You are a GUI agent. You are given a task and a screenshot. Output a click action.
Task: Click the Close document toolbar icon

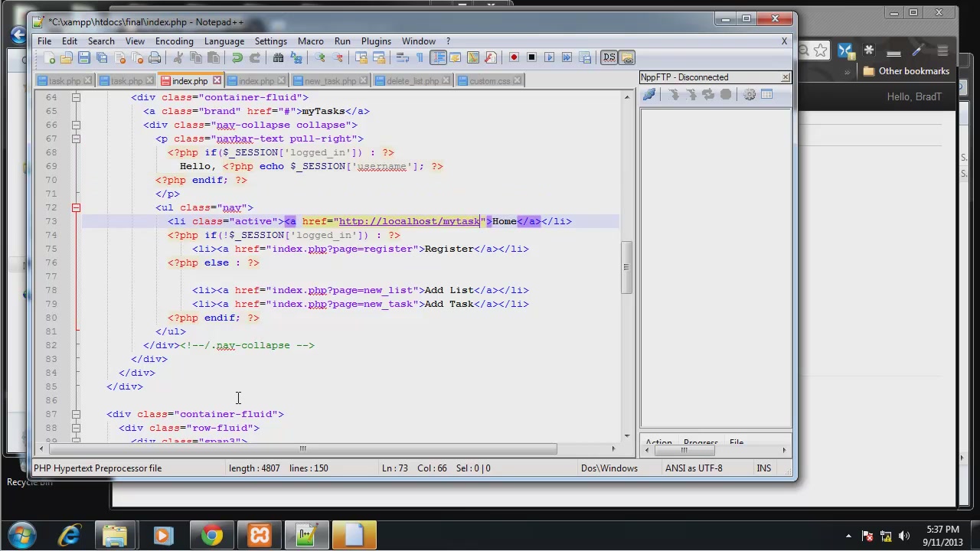[119, 57]
